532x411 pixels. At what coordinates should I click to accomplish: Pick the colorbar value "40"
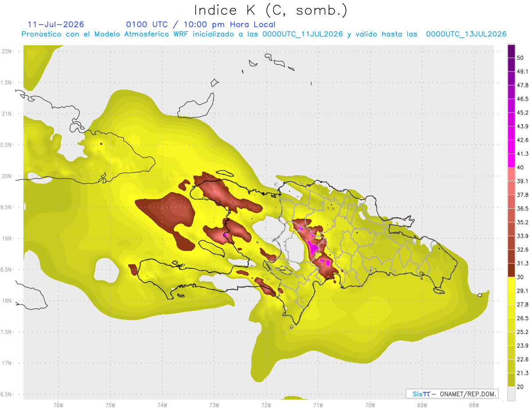coord(521,168)
